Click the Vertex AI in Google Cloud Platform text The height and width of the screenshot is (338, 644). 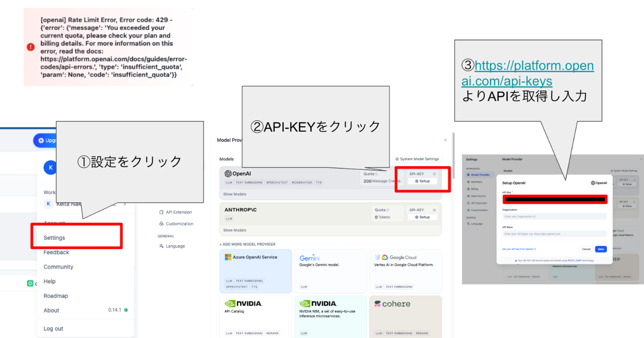404,265
